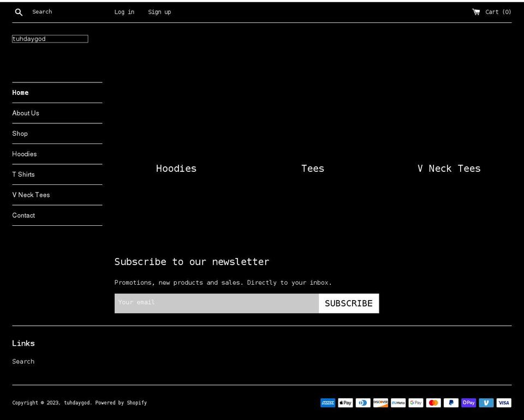Click the Search link in footer

(23, 361)
